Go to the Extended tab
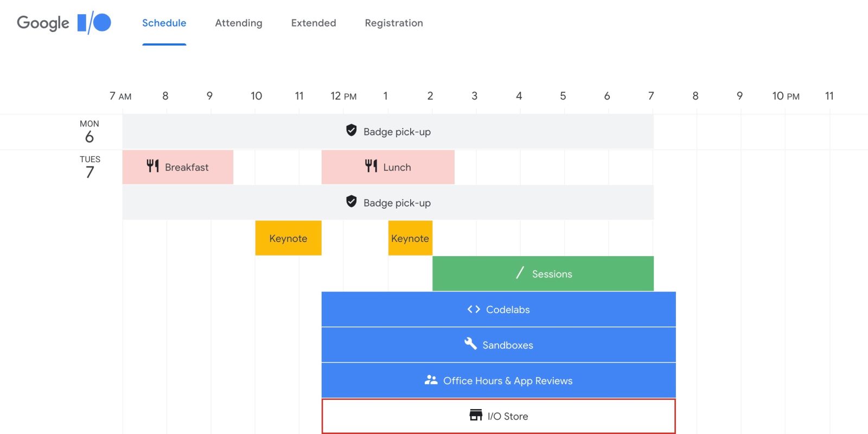The height and width of the screenshot is (434, 868). click(x=314, y=23)
